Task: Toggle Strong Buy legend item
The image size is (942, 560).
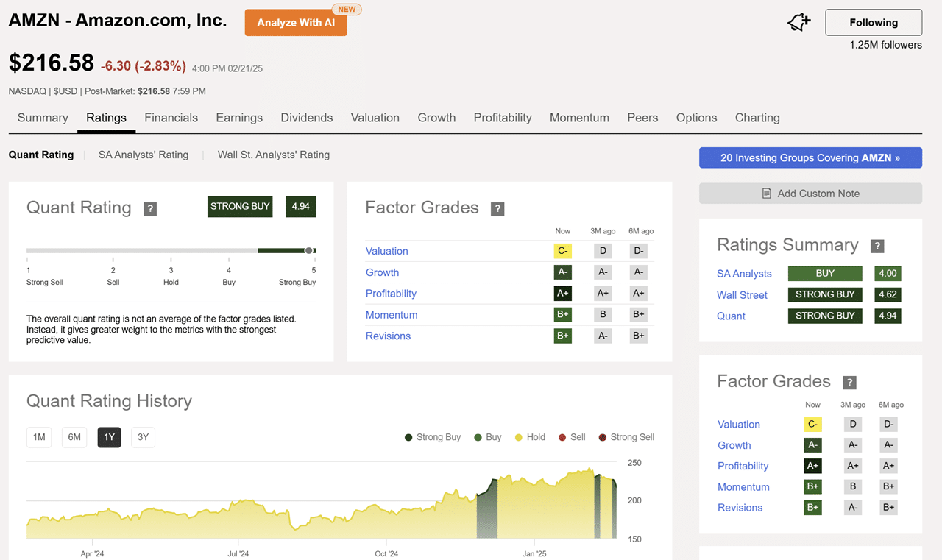Action: pos(433,437)
